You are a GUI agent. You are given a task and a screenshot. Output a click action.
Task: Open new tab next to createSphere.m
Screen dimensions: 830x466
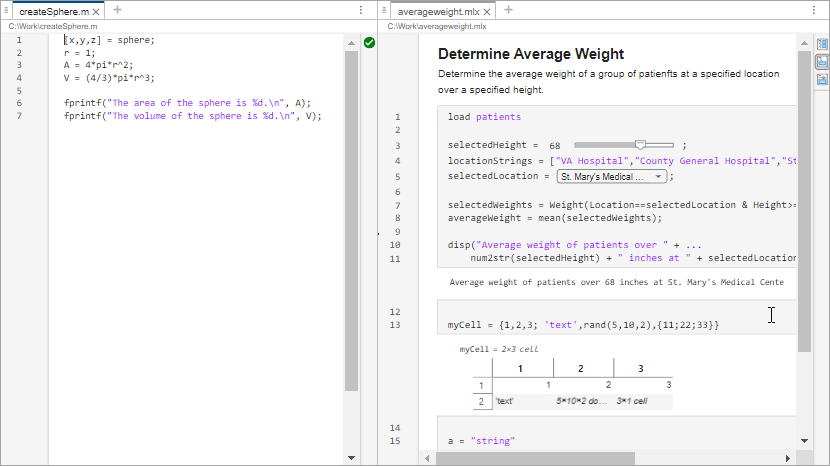117,10
